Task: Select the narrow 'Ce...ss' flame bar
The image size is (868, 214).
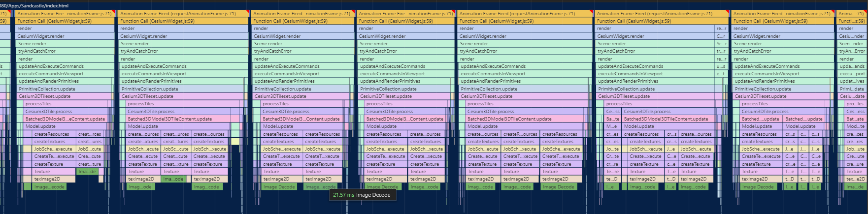Action: (x=613, y=112)
